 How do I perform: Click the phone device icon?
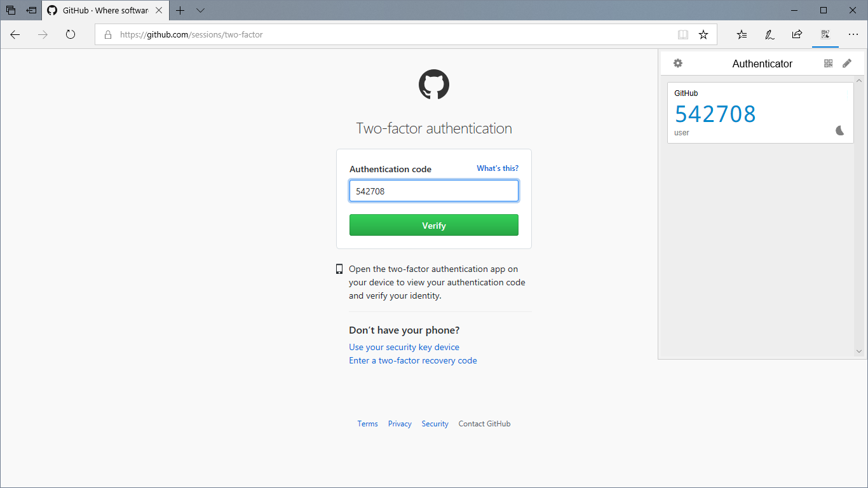(x=339, y=269)
